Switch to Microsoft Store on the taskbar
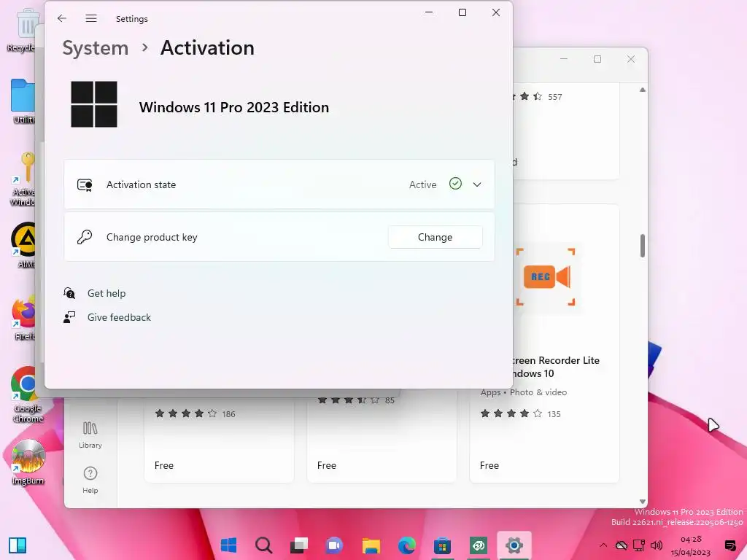The image size is (747, 560). tap(442, 545)
